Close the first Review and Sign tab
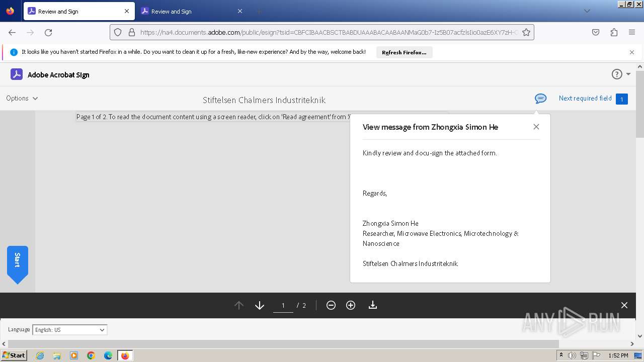Viewport: 644px width, 362px height. tap(127, 11)
